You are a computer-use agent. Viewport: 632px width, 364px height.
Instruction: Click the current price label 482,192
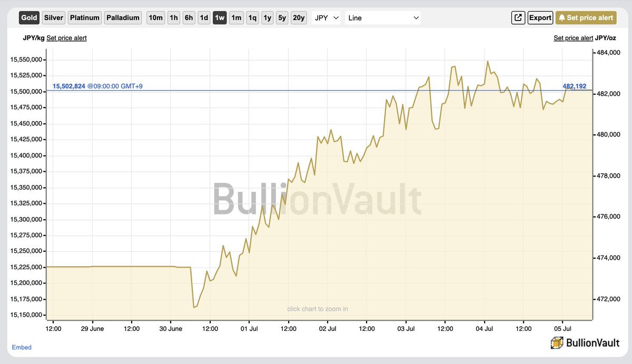[x=575, y=86]
